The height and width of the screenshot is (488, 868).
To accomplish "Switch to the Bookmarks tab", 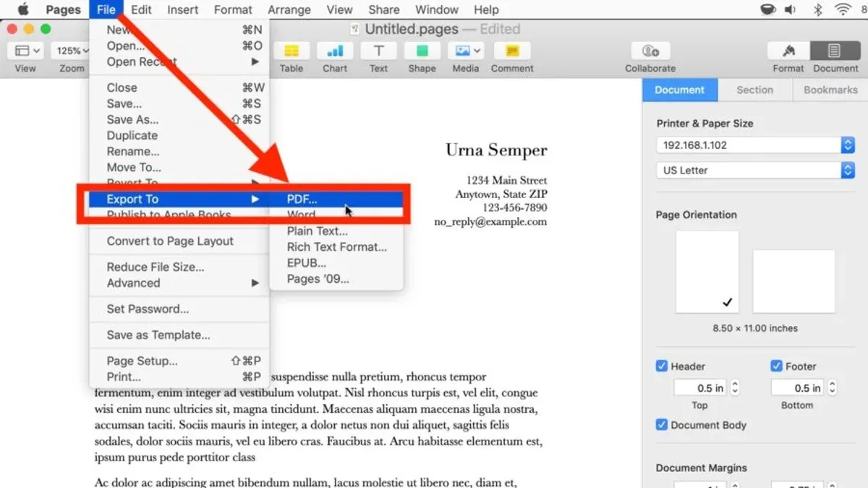I will coord(830,90).
